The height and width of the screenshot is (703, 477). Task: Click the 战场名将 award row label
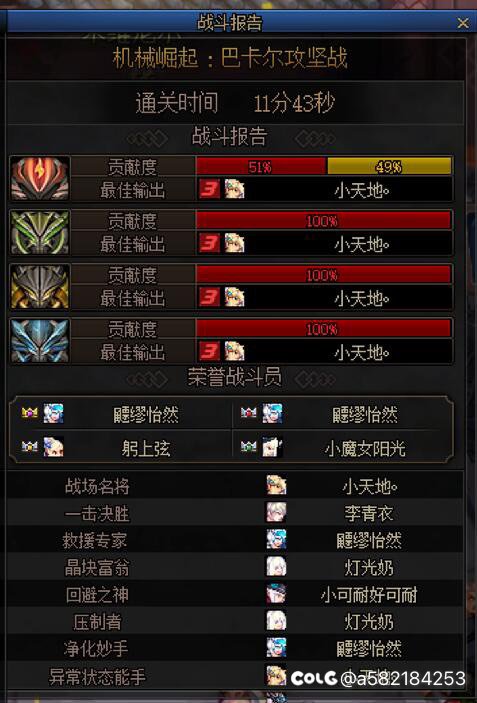pos(97,486)
